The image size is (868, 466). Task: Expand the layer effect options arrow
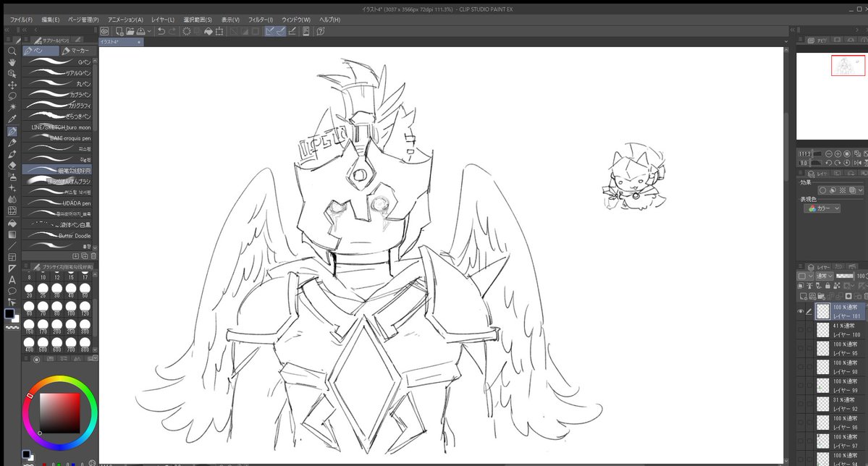point(860,190)
